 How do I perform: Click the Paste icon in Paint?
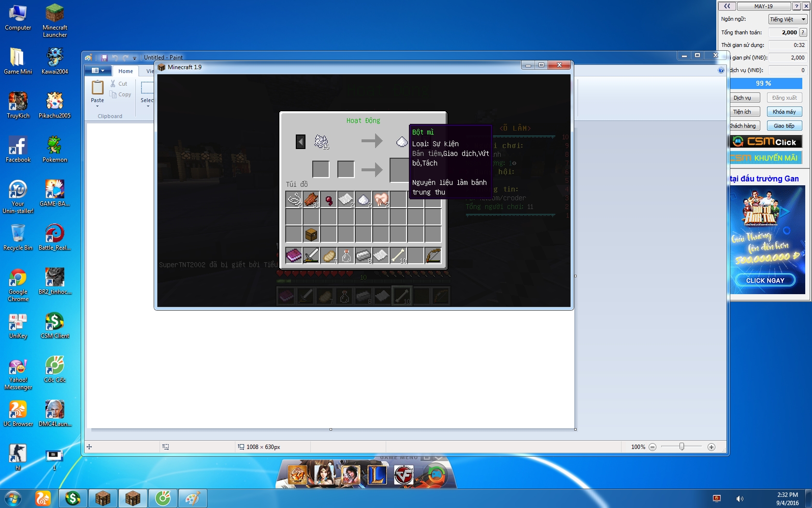click(97, 88)
